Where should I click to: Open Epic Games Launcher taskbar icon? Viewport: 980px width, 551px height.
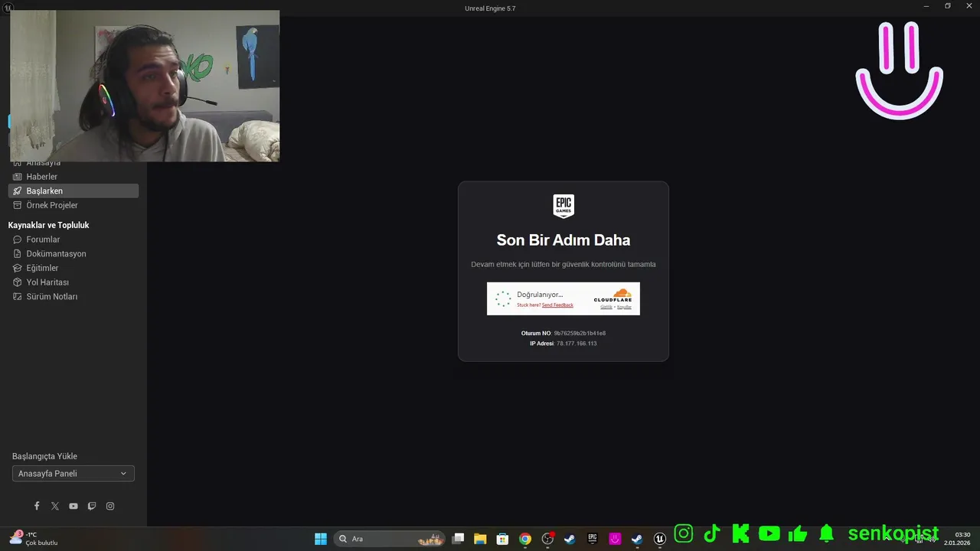click(592, 539)
